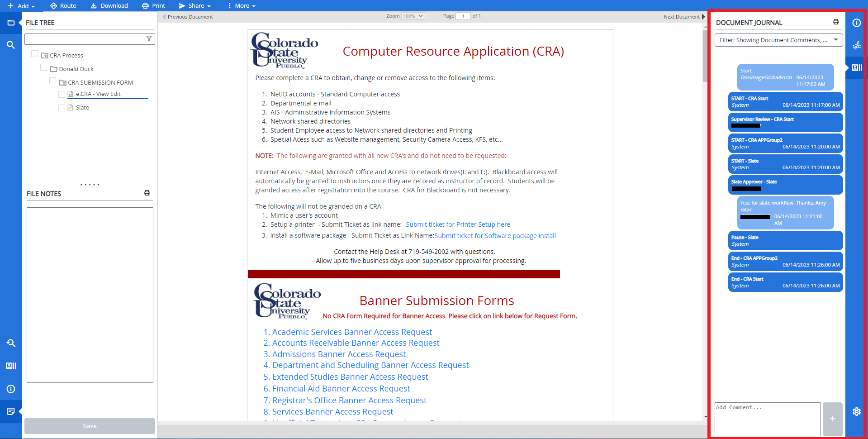Click the journal icon in left sidebar

(x=11, y=366)
